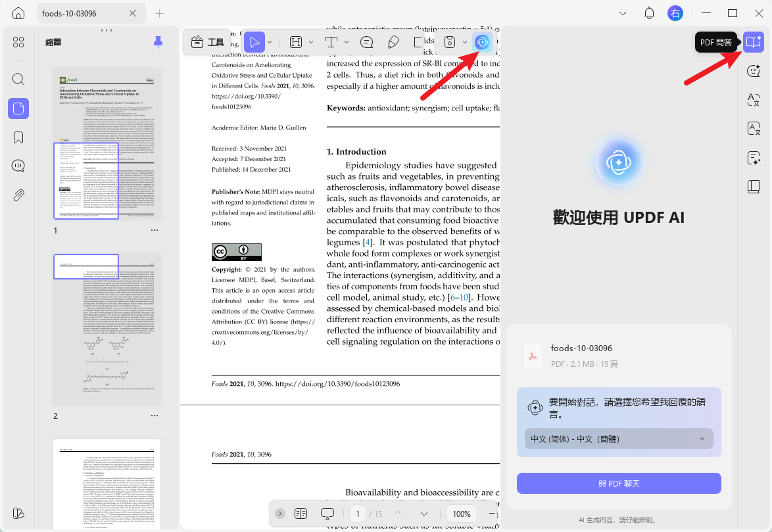Viewport: 772px width, 532px height.
Task: Open a new tab with plus
Action: (160, 13)
